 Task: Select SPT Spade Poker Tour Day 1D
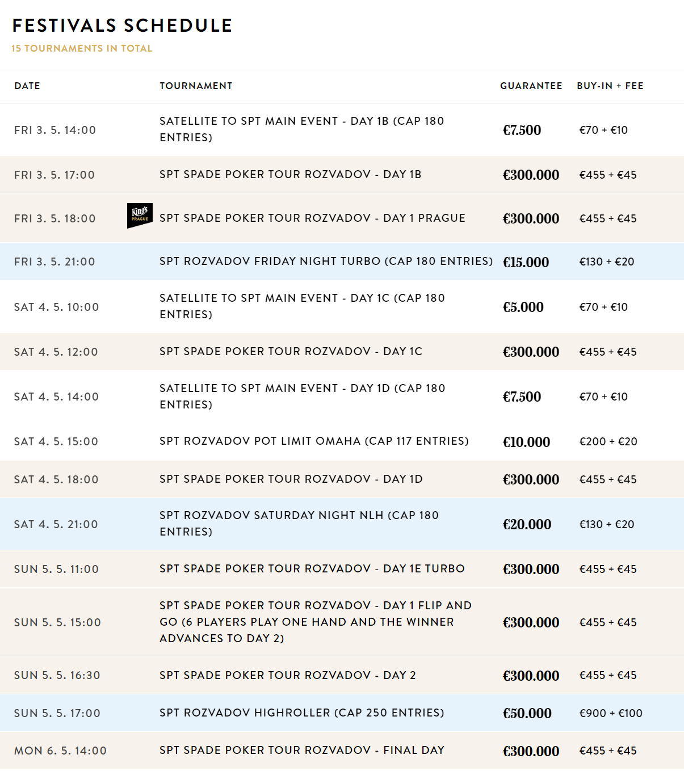point(291,479)
